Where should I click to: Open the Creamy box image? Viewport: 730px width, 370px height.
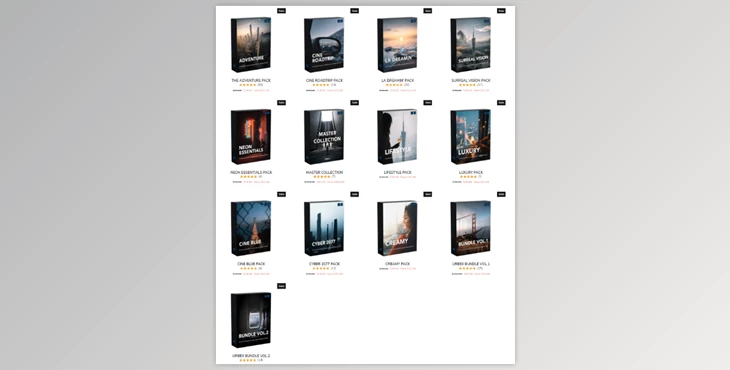(x=397, y=229)
